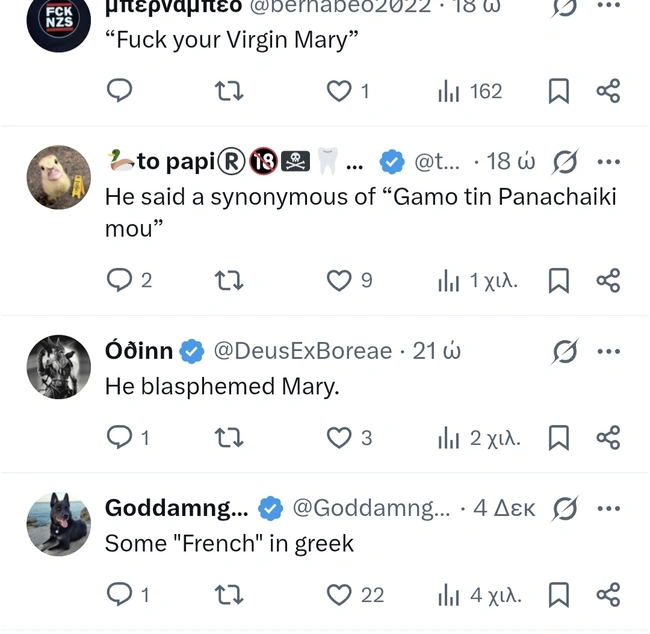This screenshot has height=634, width=650.
Task: Bookmark the tweet by to papi
Action: [x=559, y=280]
